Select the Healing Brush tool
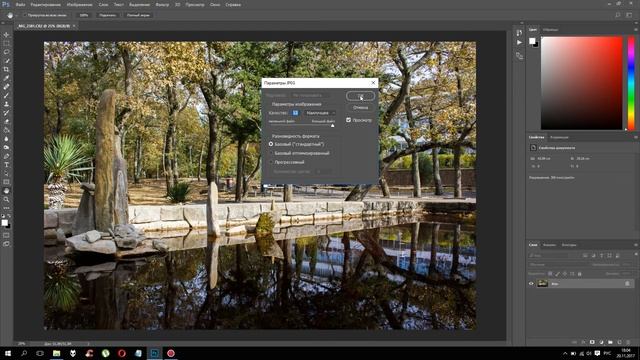 point(6,87)
